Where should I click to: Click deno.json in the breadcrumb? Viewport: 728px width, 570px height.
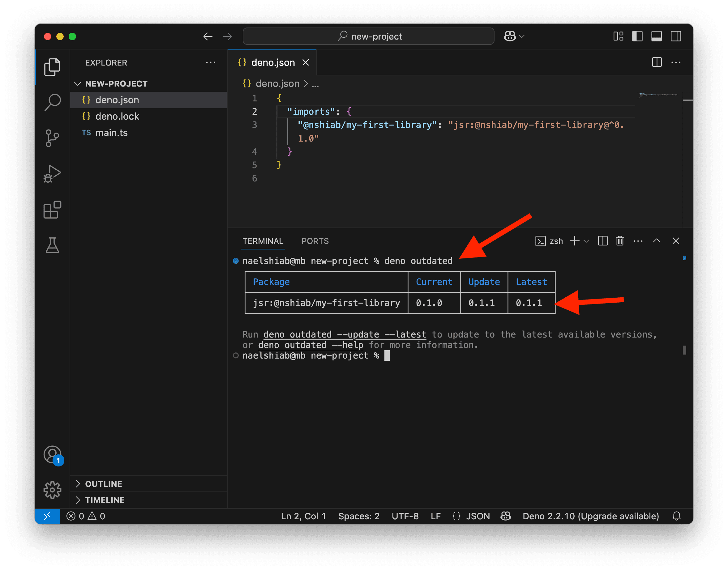pos(277,83)
